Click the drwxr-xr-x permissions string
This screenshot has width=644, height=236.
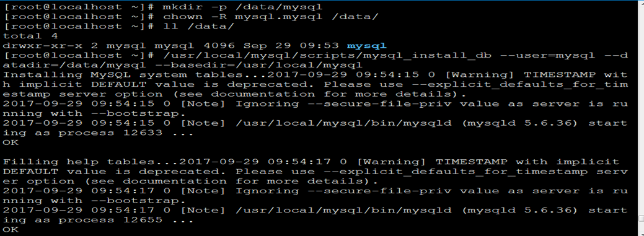click(x=42, y=46)
